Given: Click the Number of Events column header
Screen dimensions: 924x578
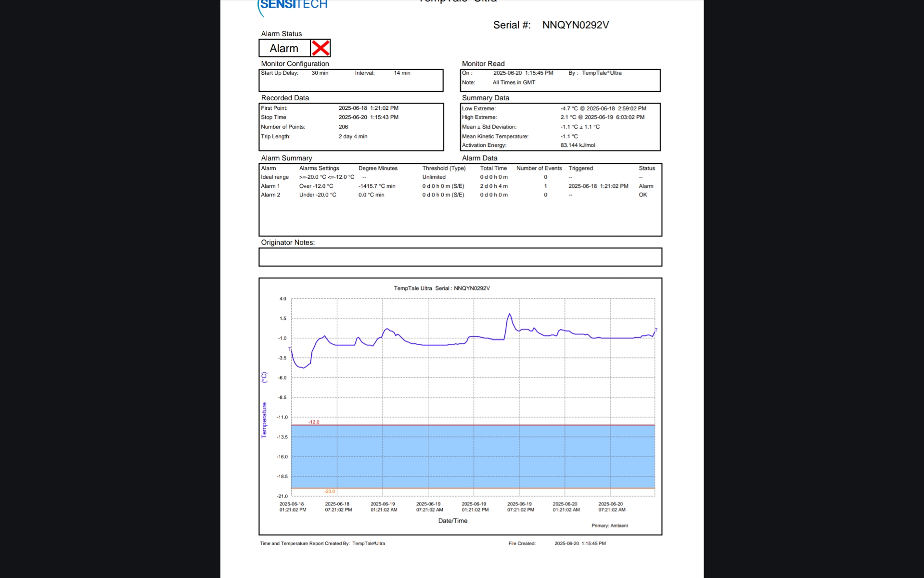Looking at the screenshot, I should [x=539, y=169].
